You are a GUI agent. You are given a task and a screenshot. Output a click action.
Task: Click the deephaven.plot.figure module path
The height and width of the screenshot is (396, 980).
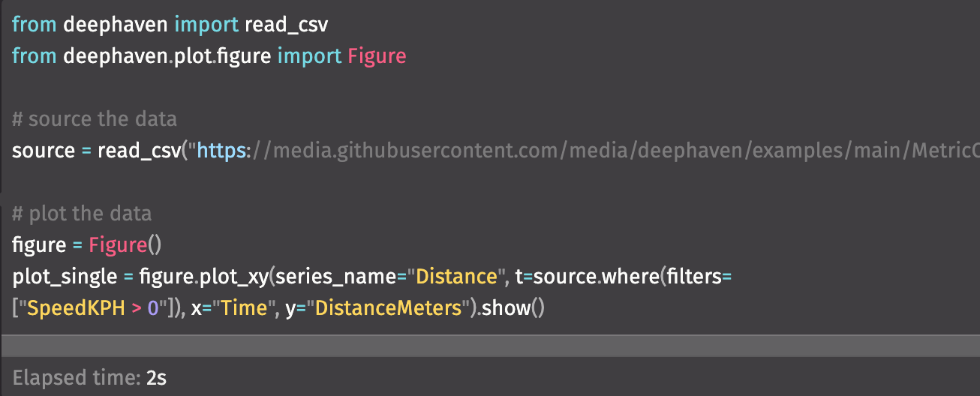pos(167,56)
